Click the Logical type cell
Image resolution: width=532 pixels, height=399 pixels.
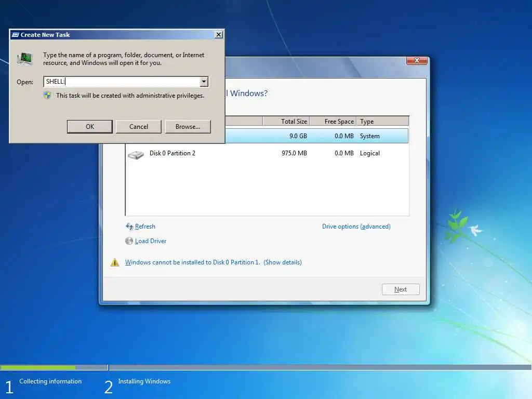[370, 153]
